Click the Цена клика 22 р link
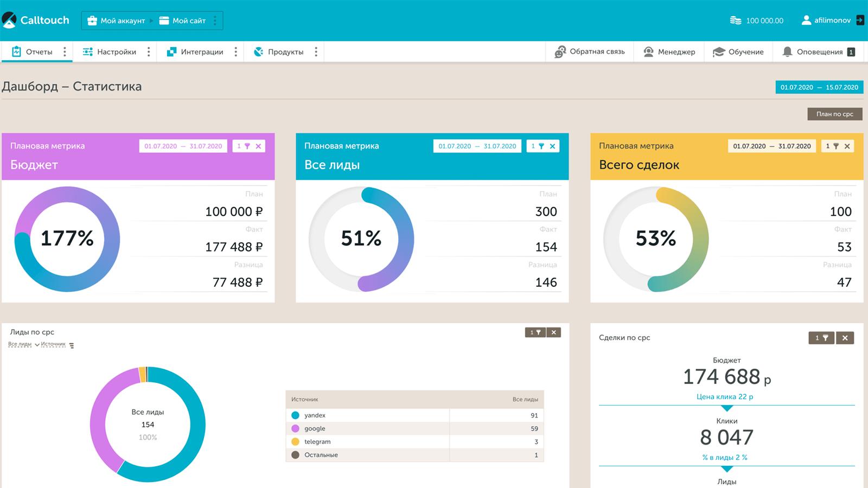Screen dimensions: 868x488 725,397
